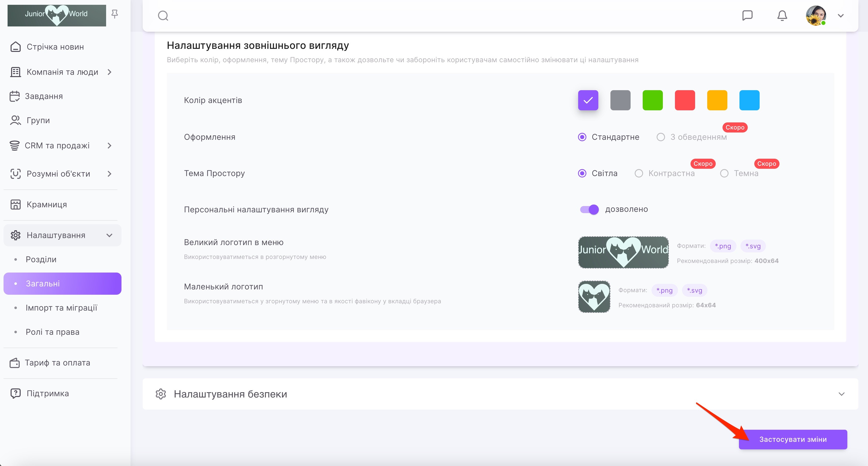Open Завдання calendar icon
Image resolution: width=868 pixels, height=466 pixels.
[x=15, y=96]
